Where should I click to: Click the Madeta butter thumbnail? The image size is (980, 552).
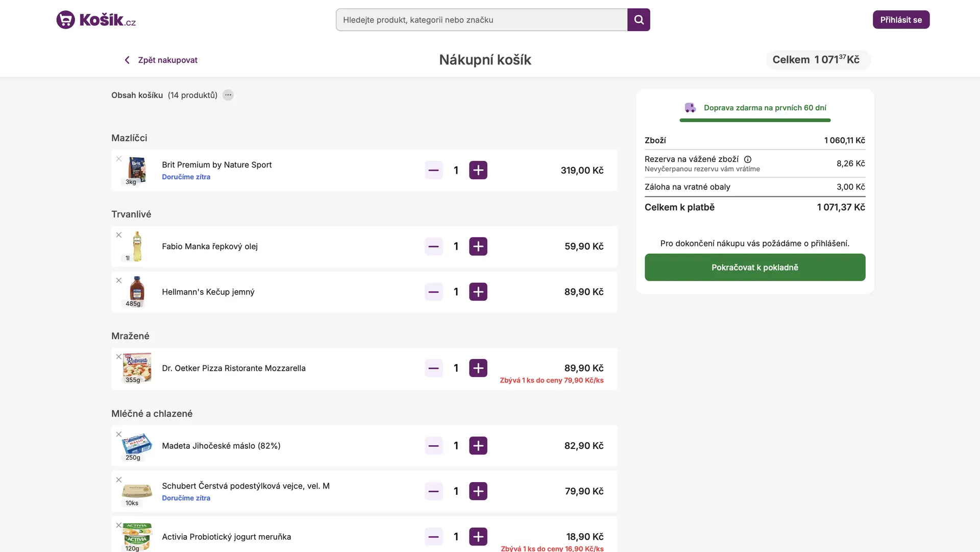point(137,444)
